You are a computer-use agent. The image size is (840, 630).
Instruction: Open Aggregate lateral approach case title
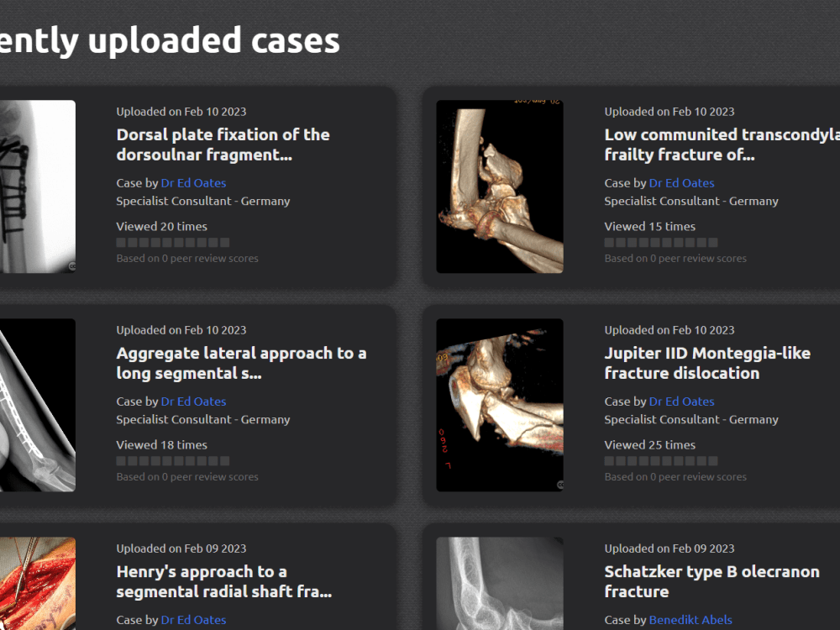click(241, 363)
